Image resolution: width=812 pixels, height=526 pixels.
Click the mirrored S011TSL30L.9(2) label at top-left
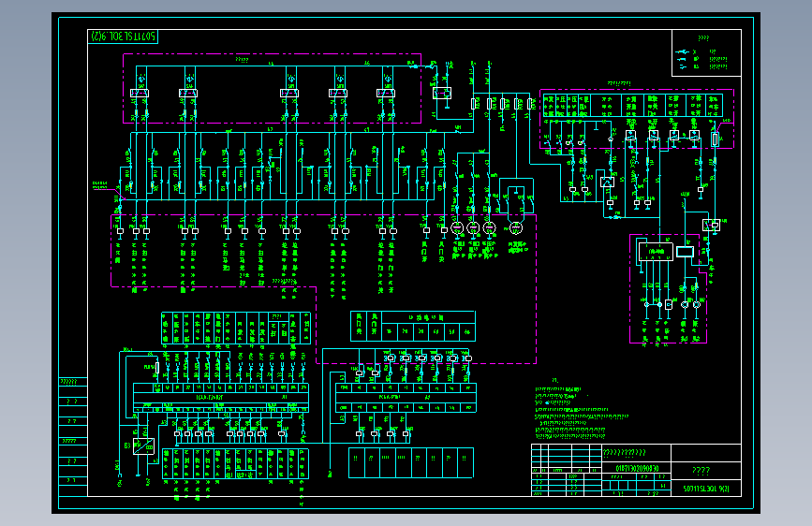124,37
